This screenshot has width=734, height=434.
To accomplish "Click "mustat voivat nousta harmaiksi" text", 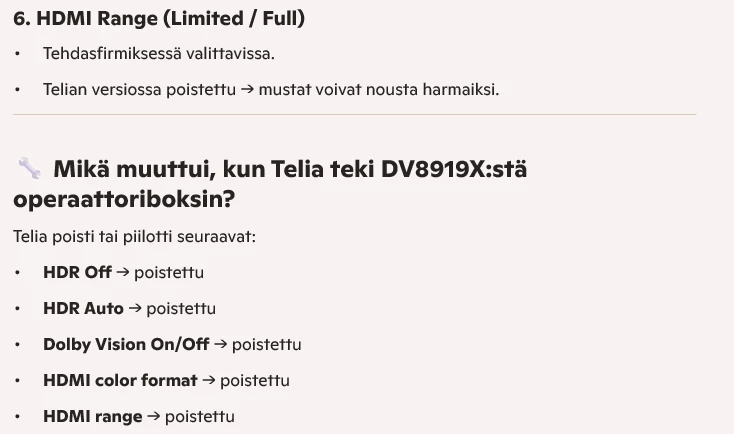I will (x=378, y=89).
